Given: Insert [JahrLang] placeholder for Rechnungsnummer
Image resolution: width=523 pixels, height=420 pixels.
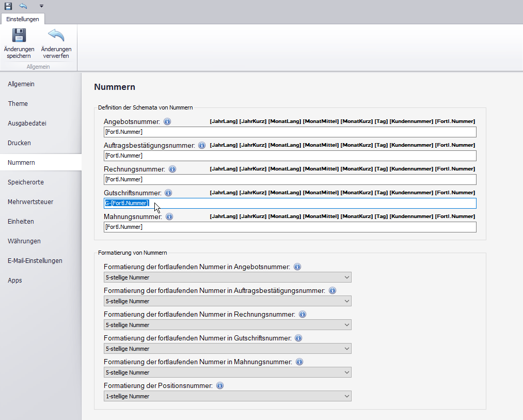Looking at the screenshot, I should point(224,169).
